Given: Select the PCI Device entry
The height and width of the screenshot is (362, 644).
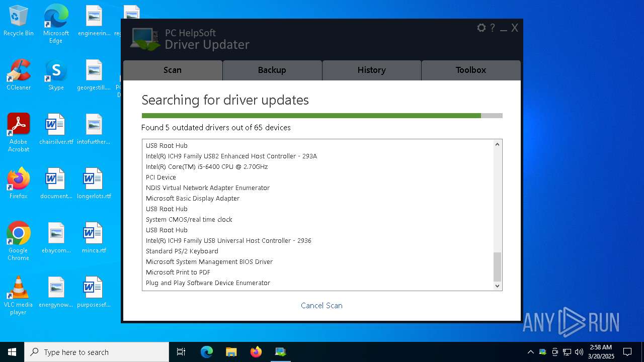Looking at the screenshot, I should click(161, 177).
